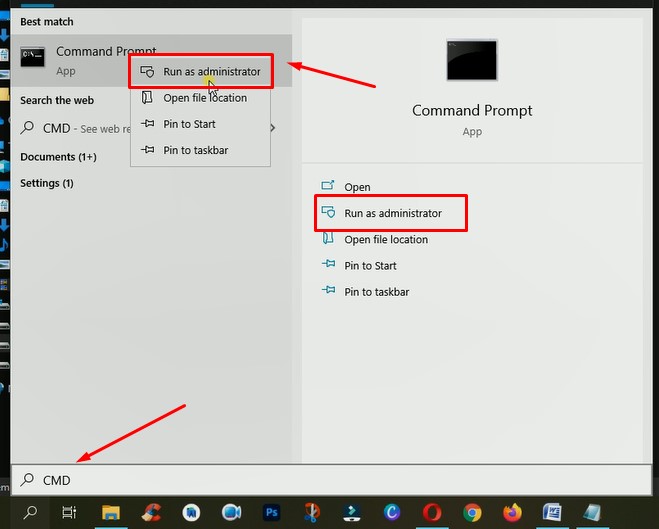The height and width of the screenshot is (529, 659).
Task: Open the Zoom app taskbar icon
Action: (231, 512)
